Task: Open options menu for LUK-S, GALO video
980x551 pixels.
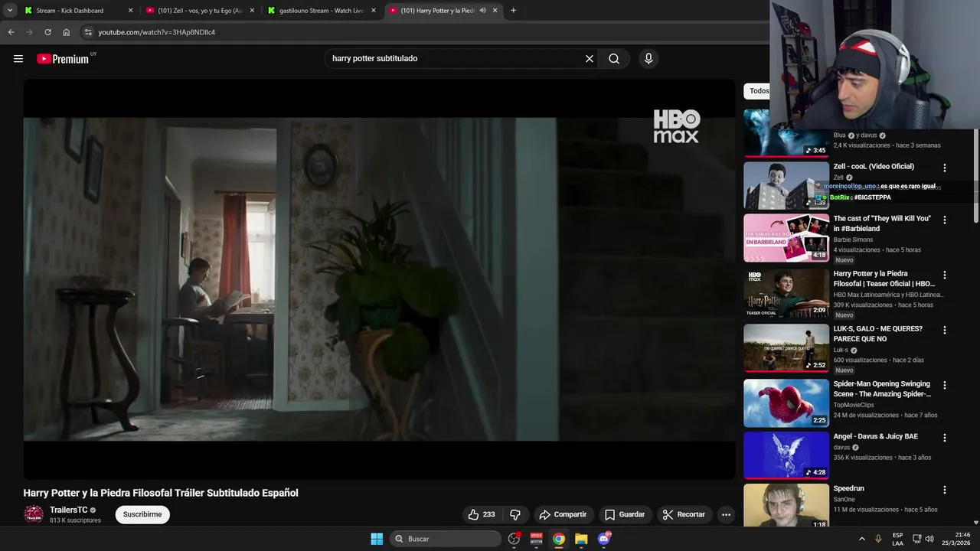Action: pyautogui.click(x=944, y=330)
